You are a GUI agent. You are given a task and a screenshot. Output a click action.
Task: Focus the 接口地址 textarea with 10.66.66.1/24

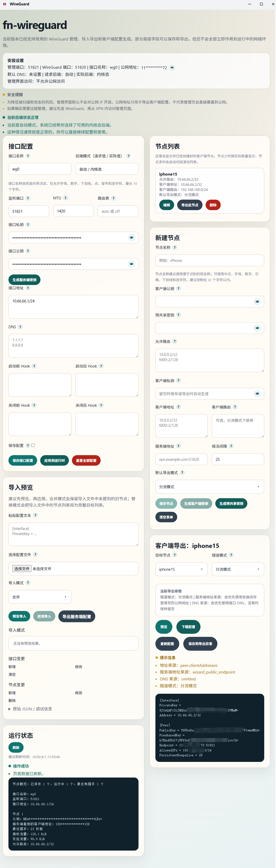(x=73, y=307)
